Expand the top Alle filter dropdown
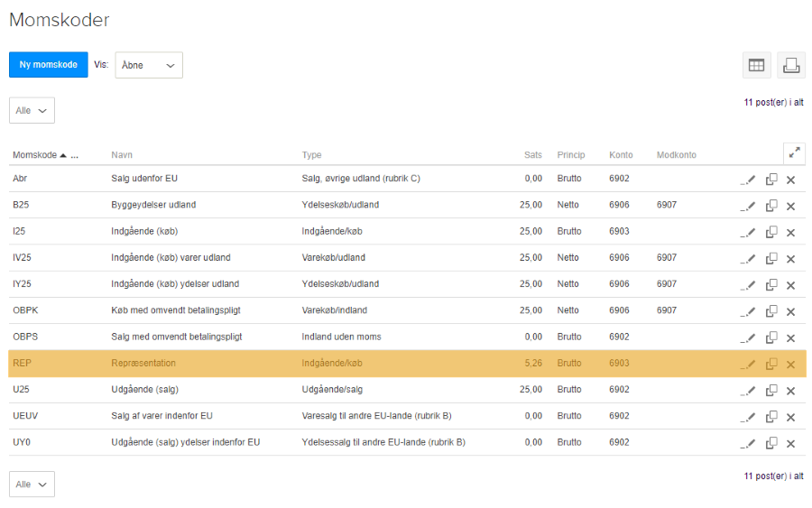Screen dimensions: 812x508 point(32,110)
